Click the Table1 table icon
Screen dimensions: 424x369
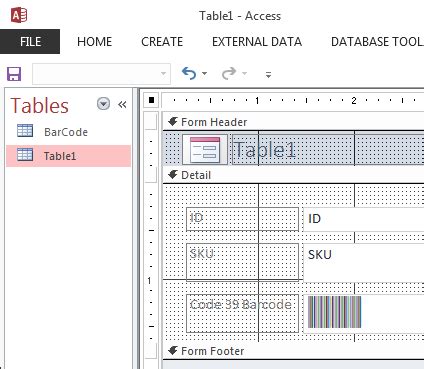click(x=25, y=154)
